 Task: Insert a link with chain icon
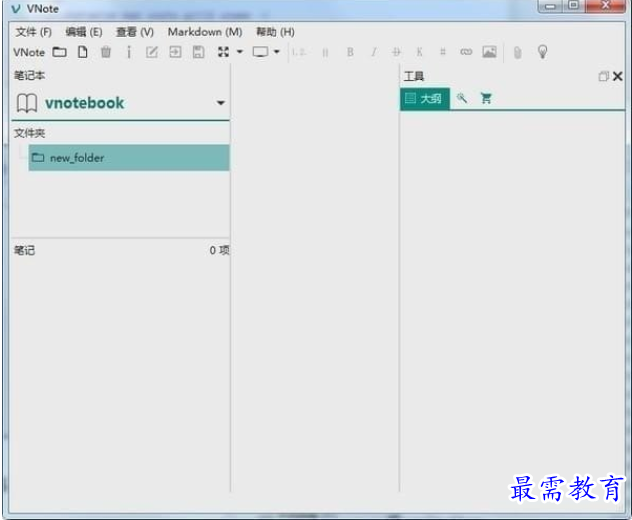click(466, 52)
